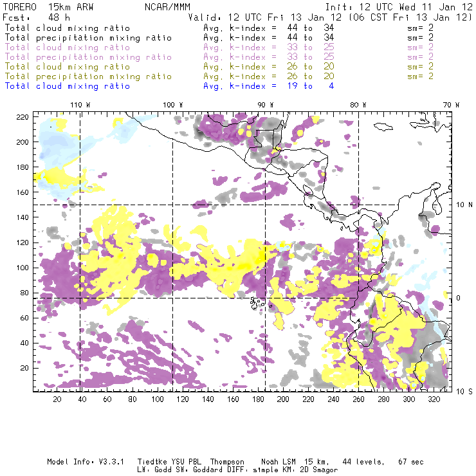This screenshot has width=476, height=476.
Task: Click "sm= 2" in the first purple row
Action: [x=420, y=48]
